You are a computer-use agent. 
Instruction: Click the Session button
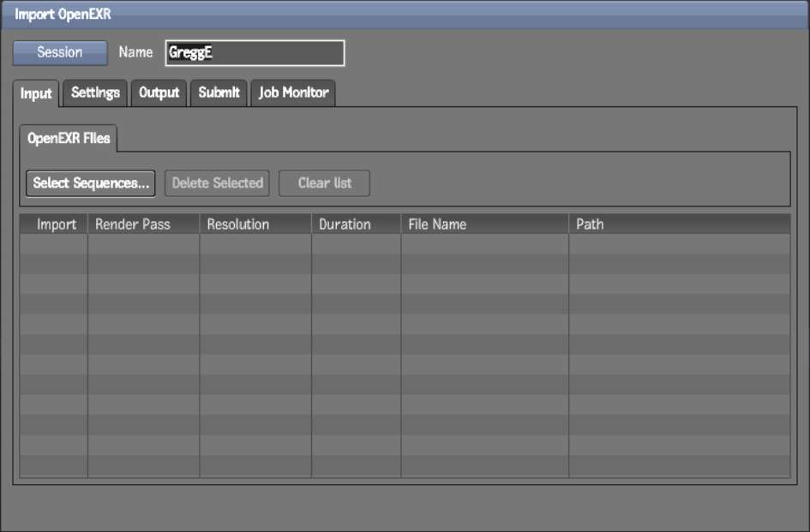point(60,53)
